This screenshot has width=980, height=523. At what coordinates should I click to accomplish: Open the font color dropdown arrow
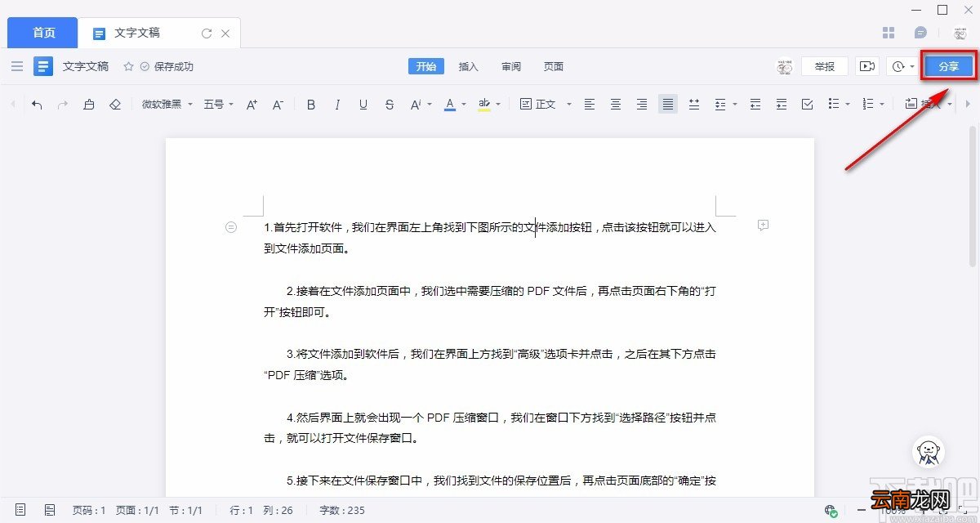point(464,105)
